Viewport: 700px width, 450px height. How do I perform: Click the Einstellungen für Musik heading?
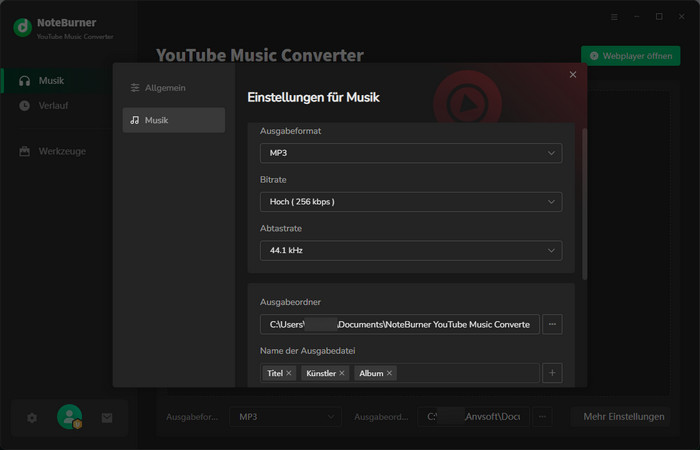pyautogui.click(x=313, y=97)
